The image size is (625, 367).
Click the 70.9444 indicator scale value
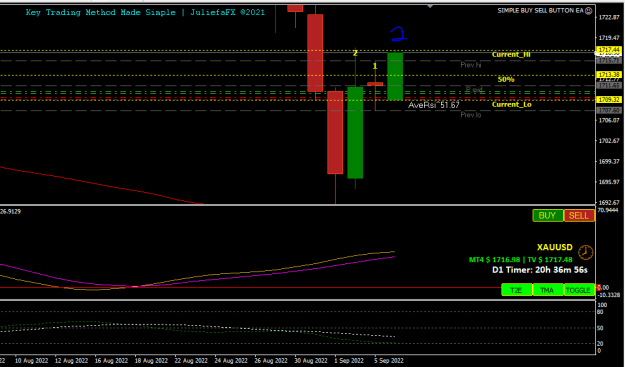[608, 210]
